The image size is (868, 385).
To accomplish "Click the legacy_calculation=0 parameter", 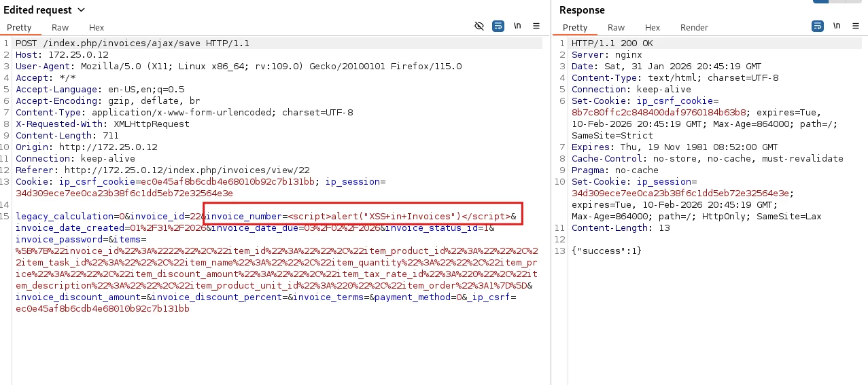I will [70, 217].
